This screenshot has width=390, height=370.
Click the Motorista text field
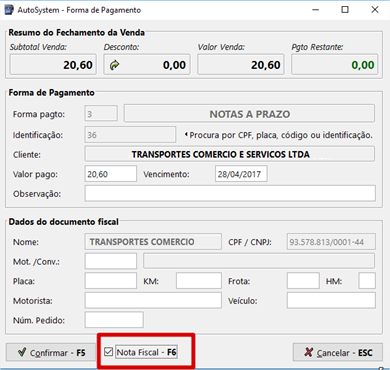tap(153, 300)
